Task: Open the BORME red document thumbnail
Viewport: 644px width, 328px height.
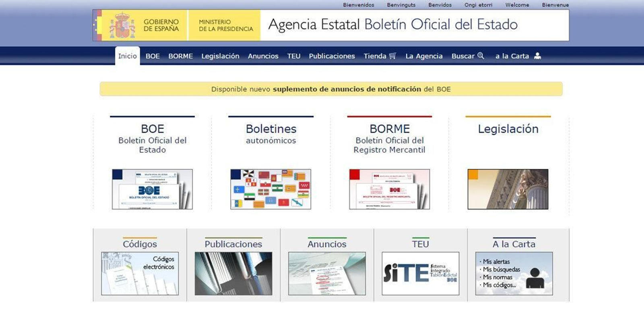Action: click(x=390, y=189)
